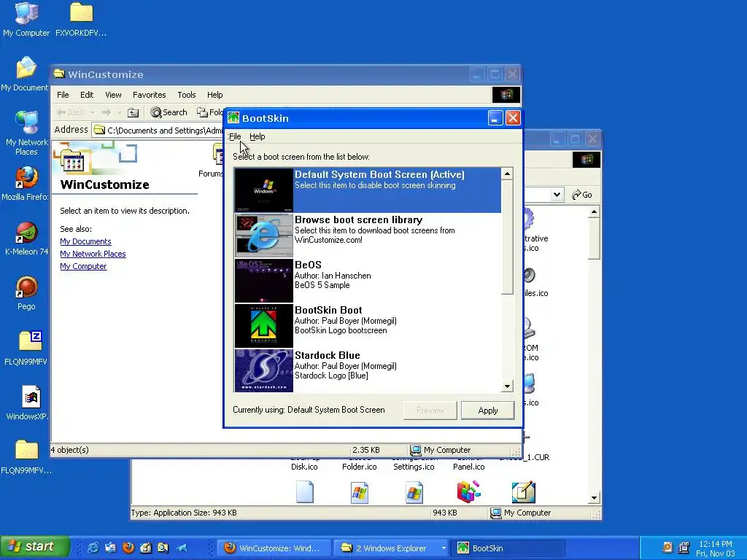
Task: Click the BootSkin title bar house icon
Action: click(x=233, y=117)
